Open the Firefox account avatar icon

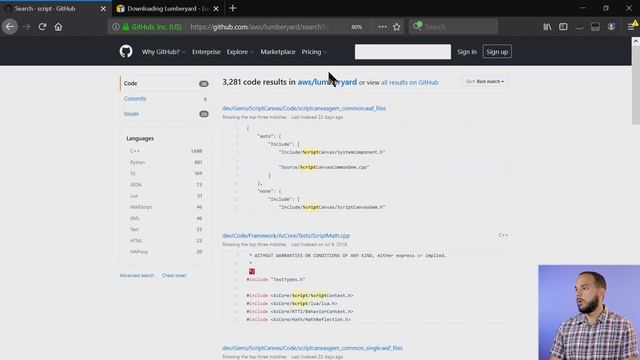[x=611, y=27]
